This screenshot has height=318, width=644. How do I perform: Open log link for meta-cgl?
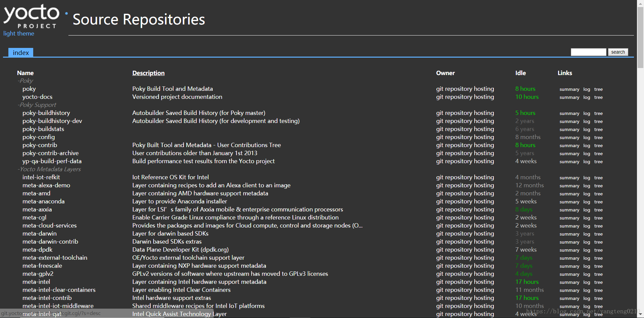pyautogui.click(x=587, y=218)
